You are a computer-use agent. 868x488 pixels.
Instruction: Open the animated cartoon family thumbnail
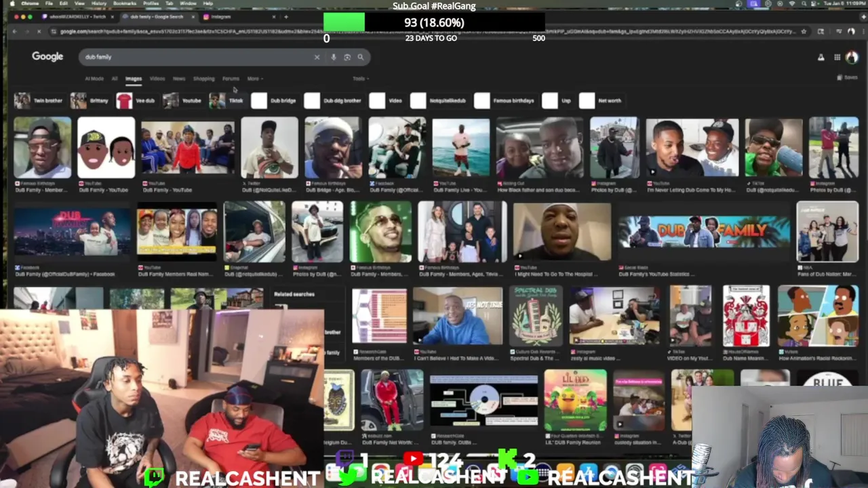(x=818, y=316)
